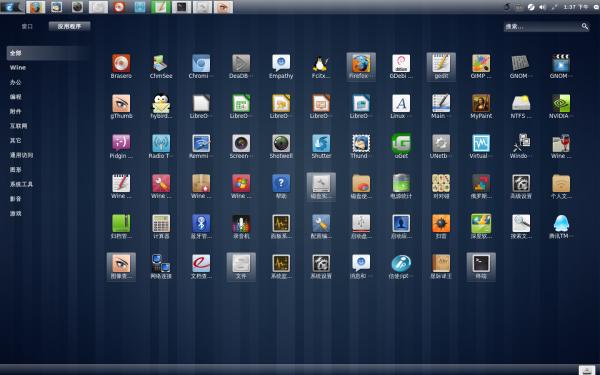Open LibreOffice Impress orange presentation icon
Screen dimensions: 600x375
[321, 106]
